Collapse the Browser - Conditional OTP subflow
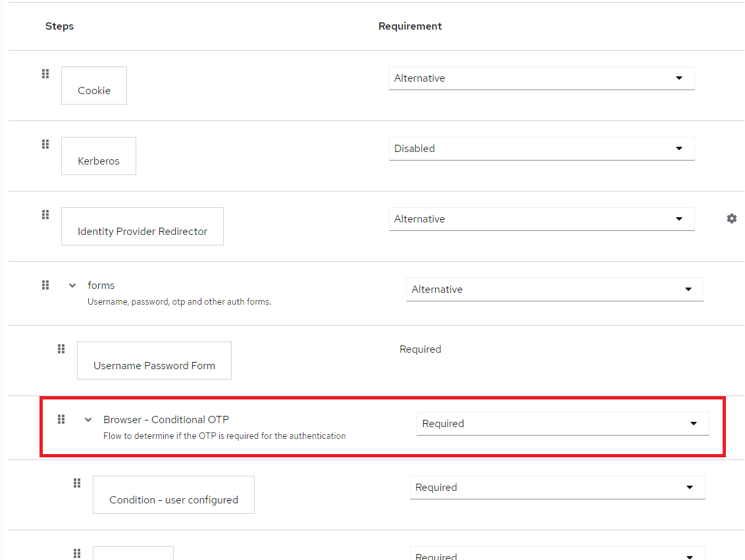This screenshot has width=745, height=560. point(88,419)
